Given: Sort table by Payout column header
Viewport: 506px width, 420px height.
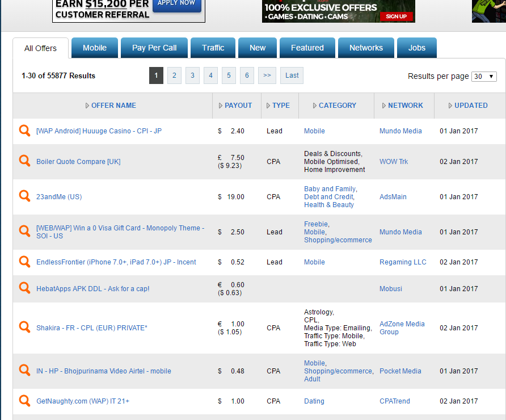Looking at the screenshot, I should 238,106.
